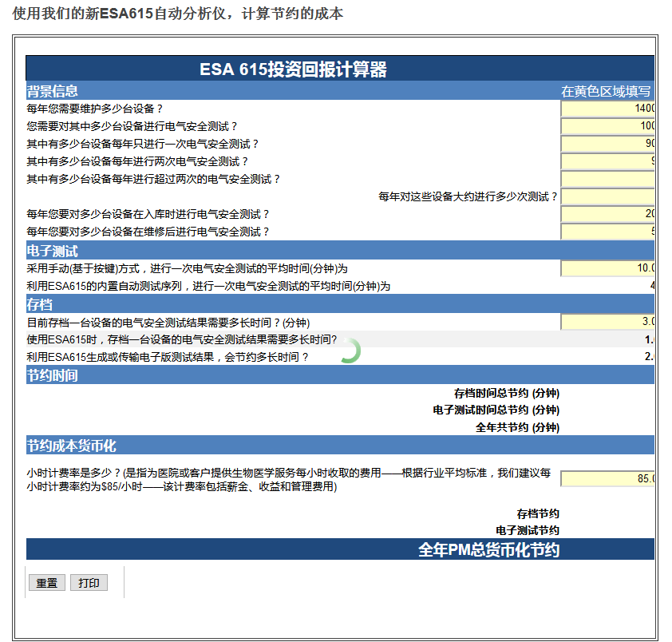Edit field for devices tested once per year
This screenshot has height=642, width=672.
pos(607,143)
